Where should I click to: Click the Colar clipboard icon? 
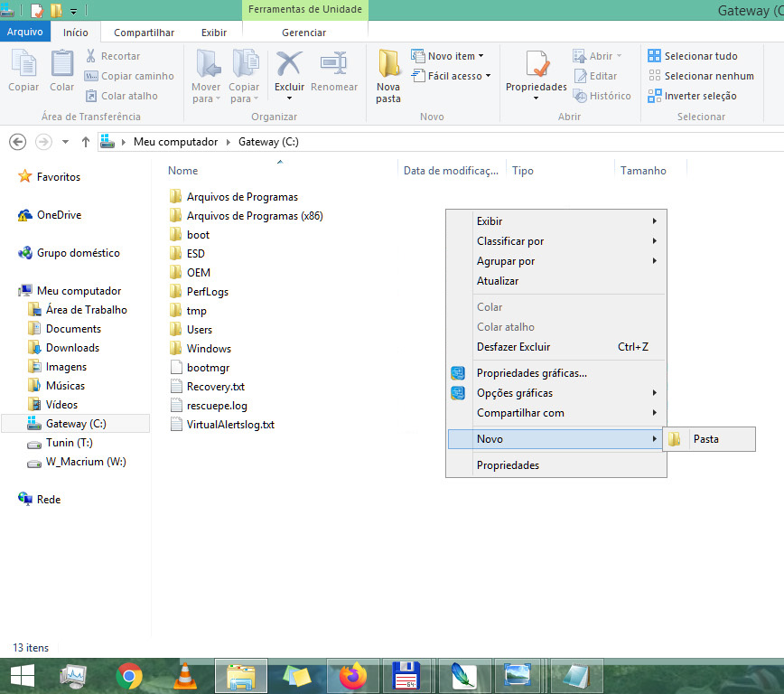tap(62, 66)
